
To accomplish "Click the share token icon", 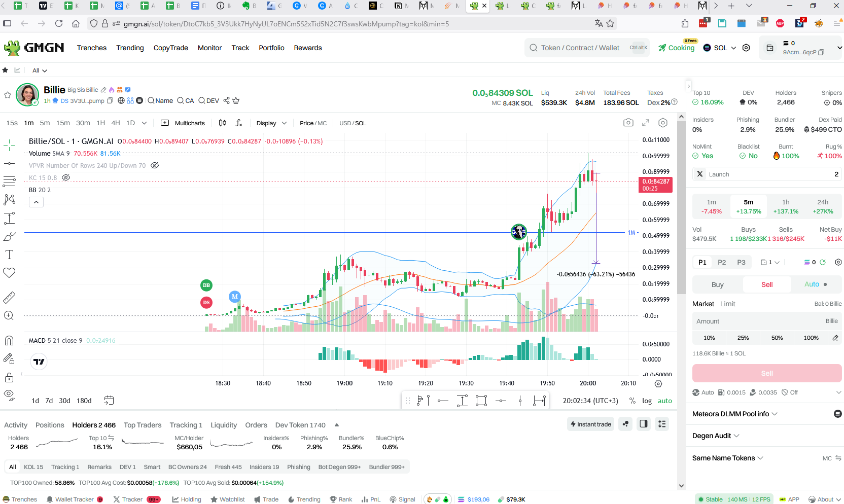I will click(227, 100).
